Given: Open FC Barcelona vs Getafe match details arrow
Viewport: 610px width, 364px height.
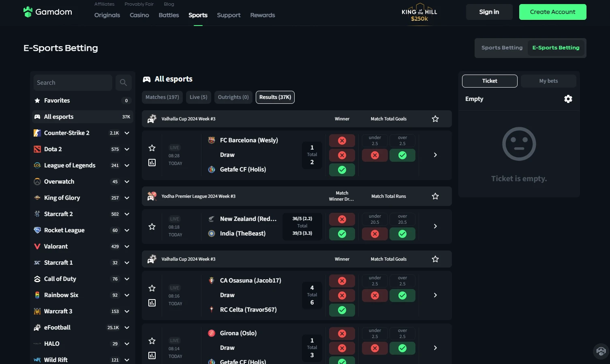Looking at the screenshot, I should point(435,155).
